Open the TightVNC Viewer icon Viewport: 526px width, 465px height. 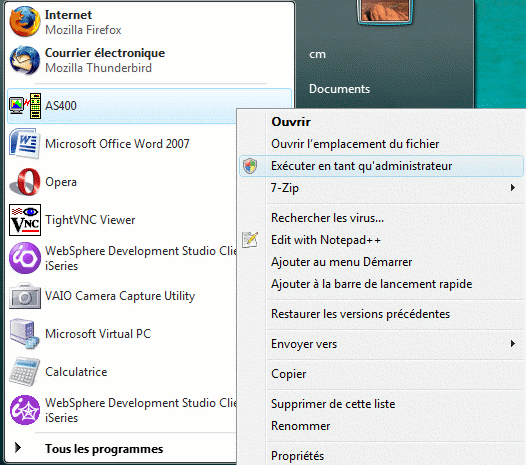25,220
